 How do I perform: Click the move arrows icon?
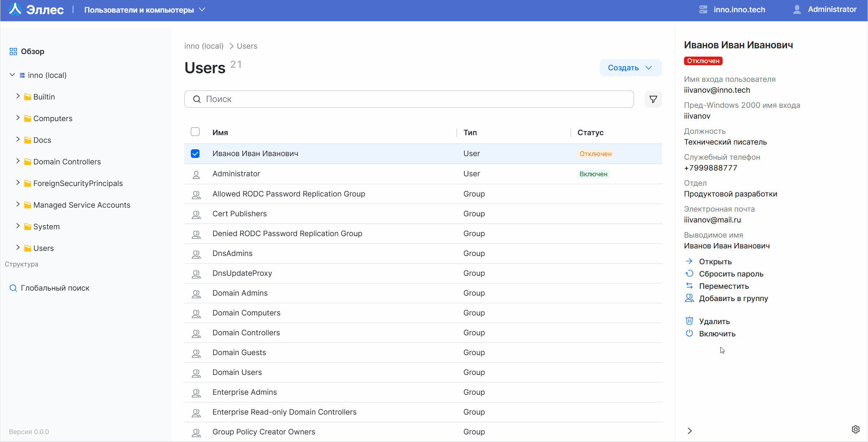[x=689, y=286]
